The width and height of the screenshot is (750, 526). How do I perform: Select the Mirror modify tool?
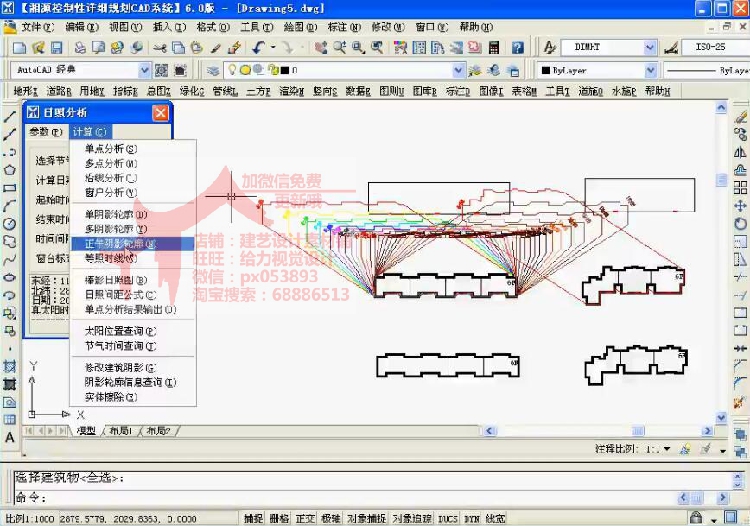point(740,152)
